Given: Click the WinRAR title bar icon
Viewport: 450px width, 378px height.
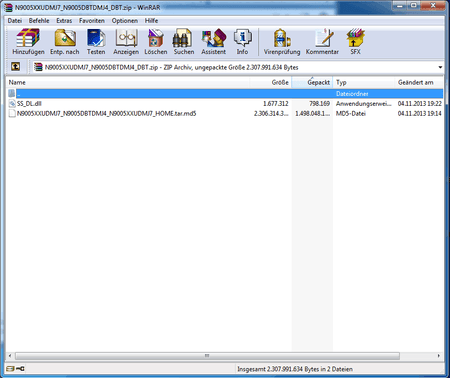Looking at the screenshot, I should [x=9, y=7].
